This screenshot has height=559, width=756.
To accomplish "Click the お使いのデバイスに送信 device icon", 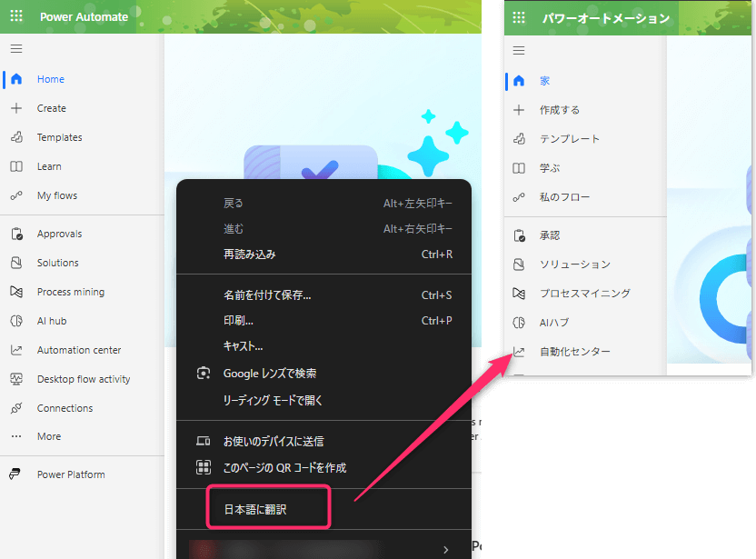I will pyautogui.click(x=203, y=442).
